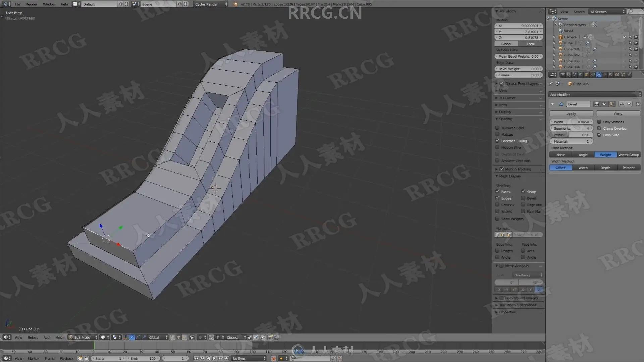Open the World properties tab icon

[x=580, y=75]
